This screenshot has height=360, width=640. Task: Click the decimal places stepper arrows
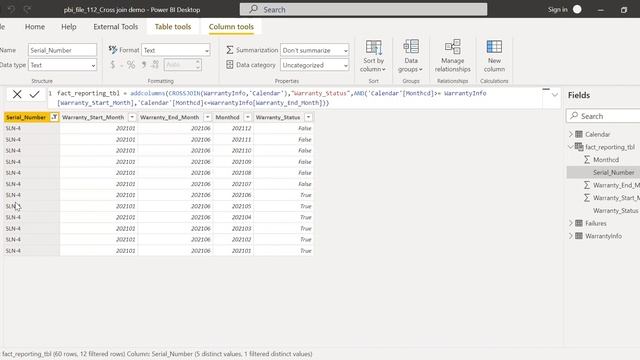tap(198, 64)
